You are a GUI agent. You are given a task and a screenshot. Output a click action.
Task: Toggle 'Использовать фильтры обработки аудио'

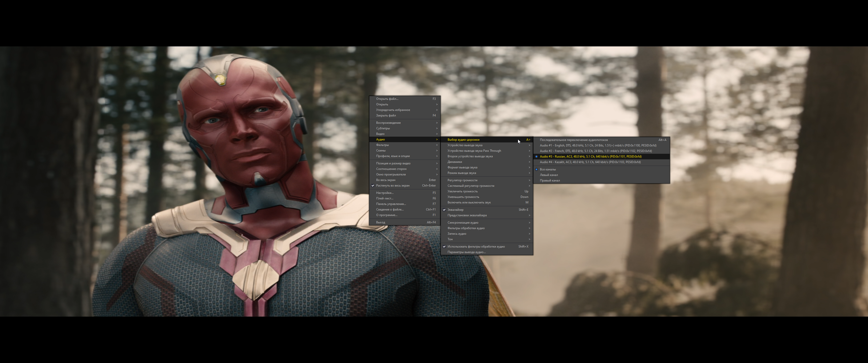pos(487,247)
